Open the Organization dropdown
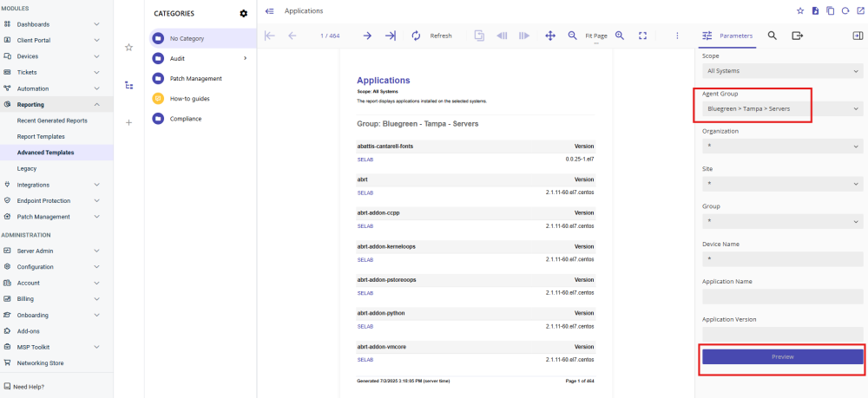The height and width of the screenshot is (398, 868). click(x=782, y=147)
